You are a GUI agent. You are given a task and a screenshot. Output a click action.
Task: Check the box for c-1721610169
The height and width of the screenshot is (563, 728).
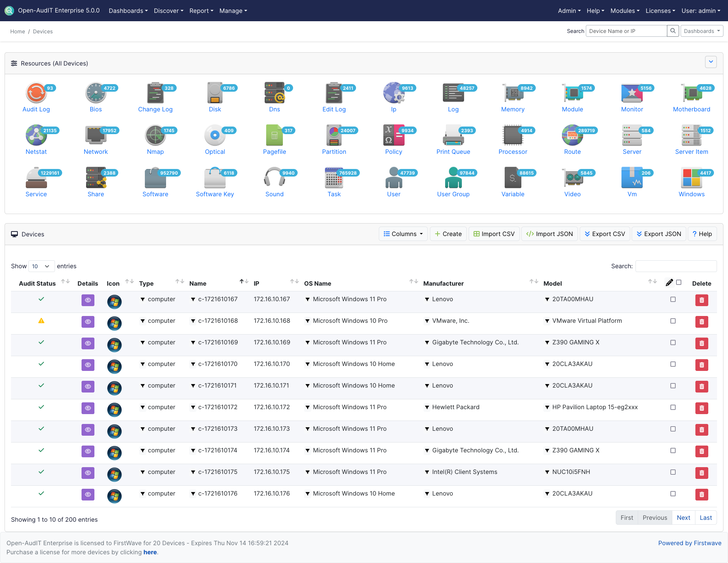(673, 342)
